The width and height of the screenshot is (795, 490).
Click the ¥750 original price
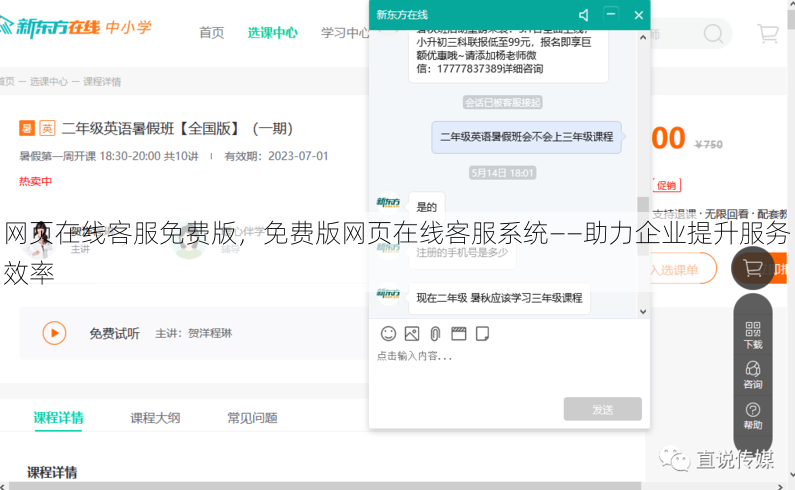pyautogui.click(x=708, y=145)
